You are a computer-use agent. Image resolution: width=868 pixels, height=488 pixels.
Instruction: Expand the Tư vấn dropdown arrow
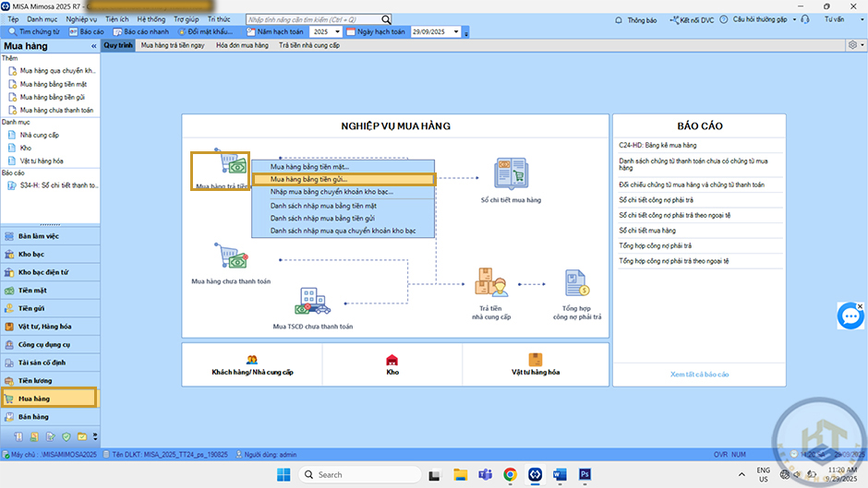click(x=852, y=19)
